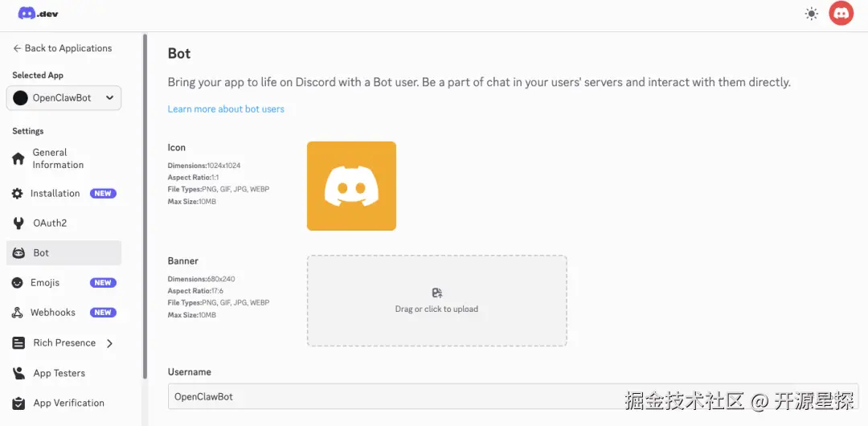Click the orange bot icon image
Screen dimensions: 868x426
pos(351,186)
